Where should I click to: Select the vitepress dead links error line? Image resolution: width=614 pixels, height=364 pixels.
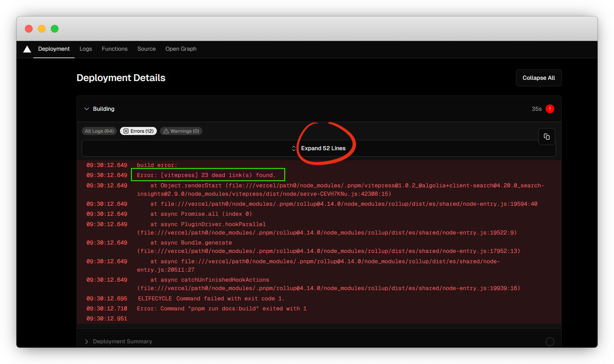[x=206, y=175]
